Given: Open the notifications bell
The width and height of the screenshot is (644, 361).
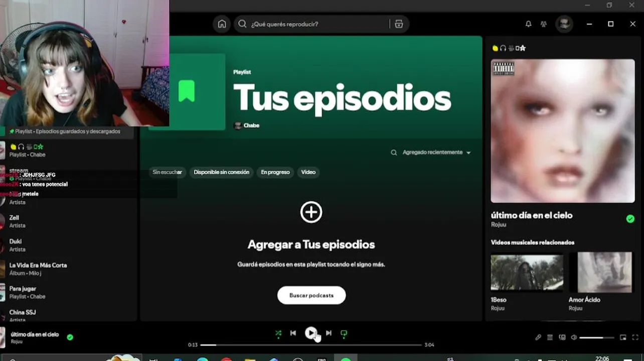Looking at the screenshot, I should [x=528, y=24].
